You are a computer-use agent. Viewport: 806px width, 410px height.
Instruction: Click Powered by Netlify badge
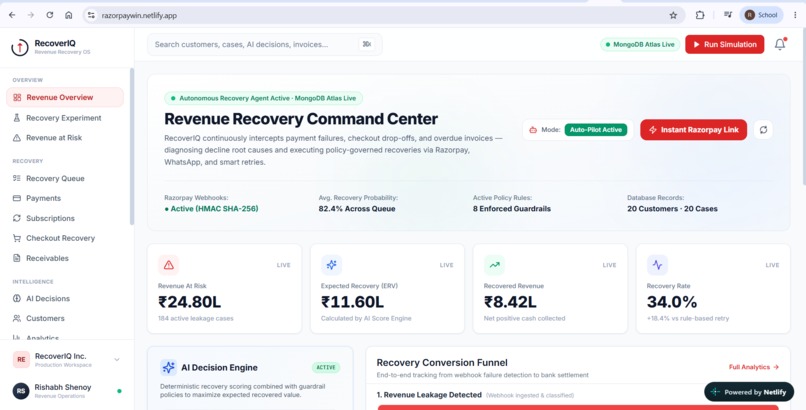(x=749, y=392)
